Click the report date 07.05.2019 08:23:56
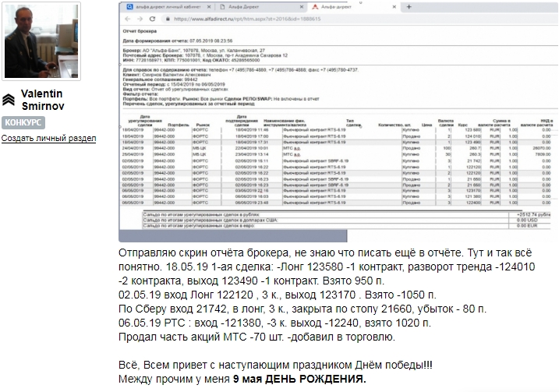559x392 pixels. [211, 41]
